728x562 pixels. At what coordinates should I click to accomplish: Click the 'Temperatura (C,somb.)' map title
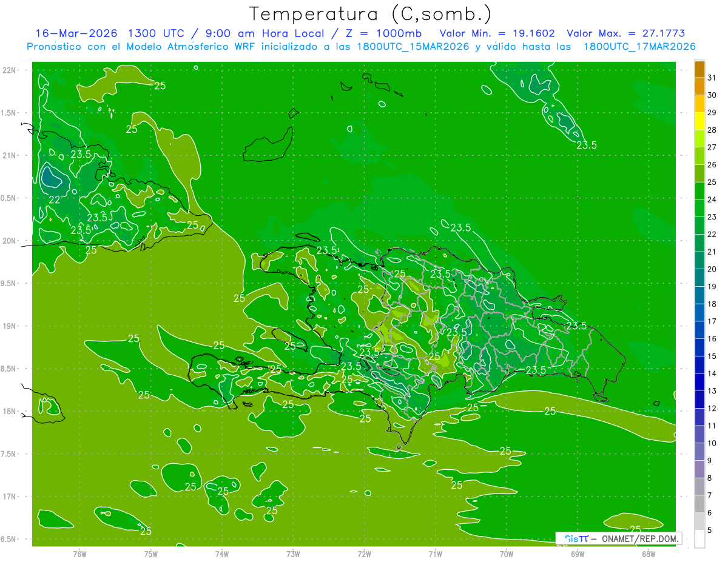(370, 14)
